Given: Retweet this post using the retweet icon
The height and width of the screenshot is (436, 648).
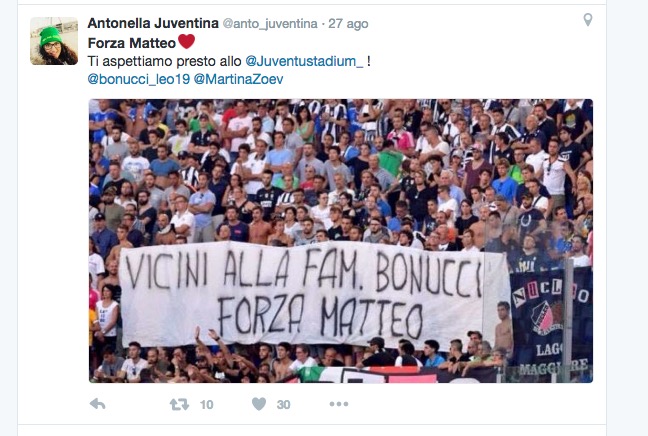Looking at the screenshot, I should click(179, 404).
